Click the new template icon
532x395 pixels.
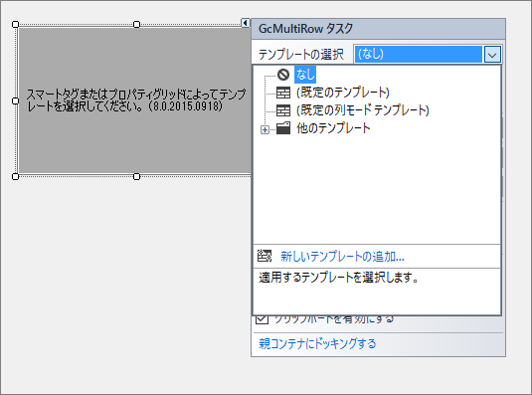[x=265, y=257]
